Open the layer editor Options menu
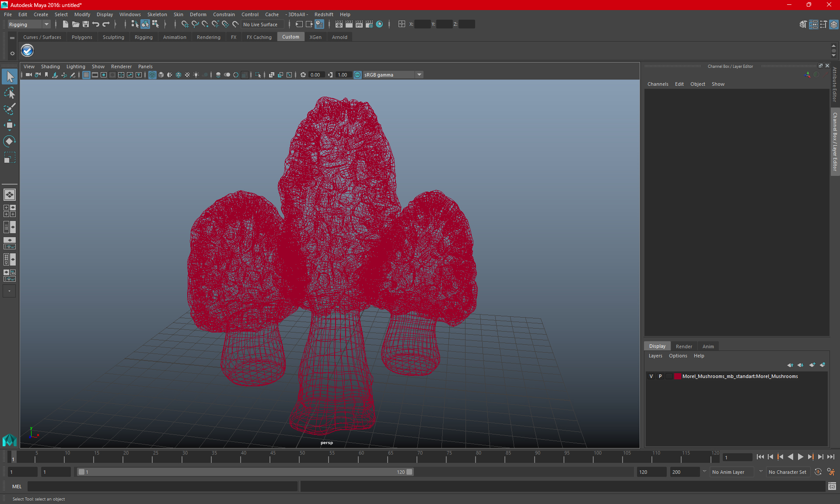The width and height of the screenshot is (840, 504). 678,356
